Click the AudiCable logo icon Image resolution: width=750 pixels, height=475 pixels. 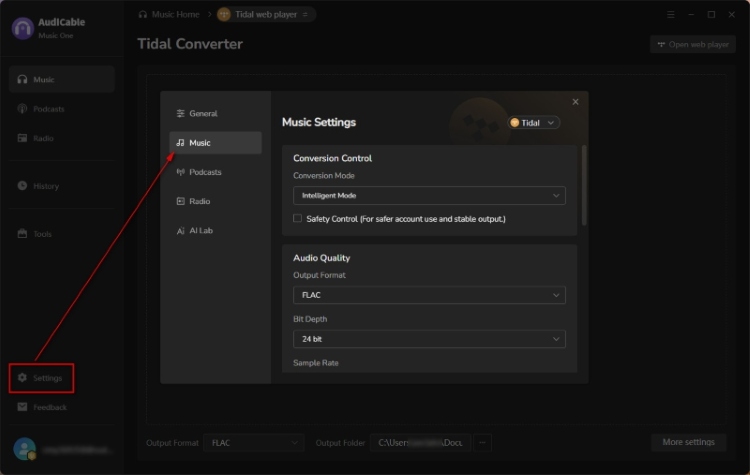22,28
